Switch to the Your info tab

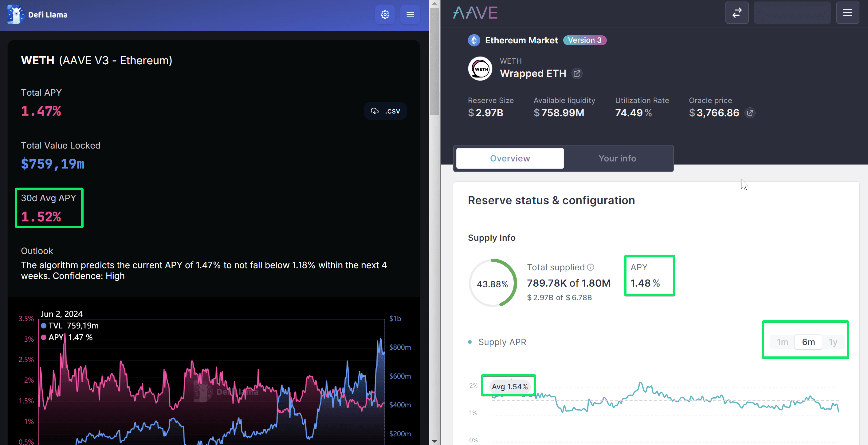click(x=617, y=159)
